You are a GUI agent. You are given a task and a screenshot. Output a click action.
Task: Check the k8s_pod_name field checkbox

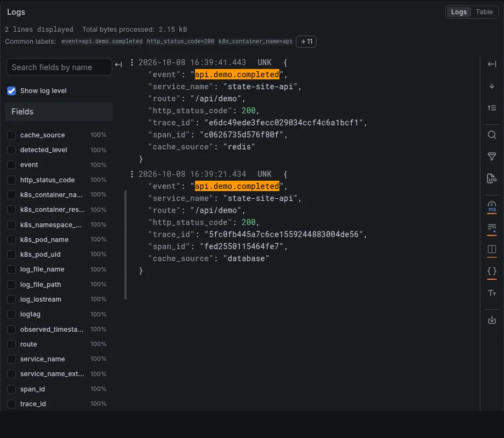(x=12, y=240)
